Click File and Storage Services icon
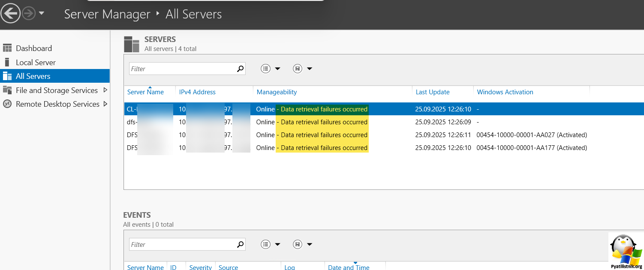644x270 pixels. pos(7,90)
